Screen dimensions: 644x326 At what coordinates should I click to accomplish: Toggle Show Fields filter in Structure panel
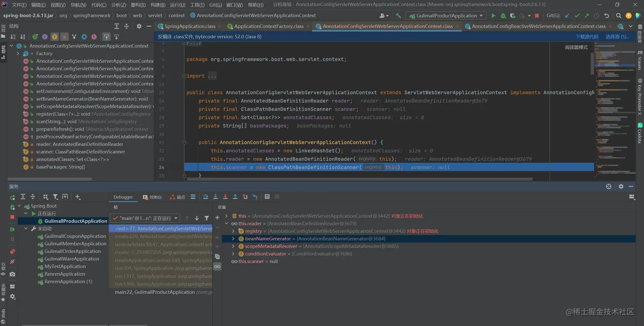pos(55,37)
